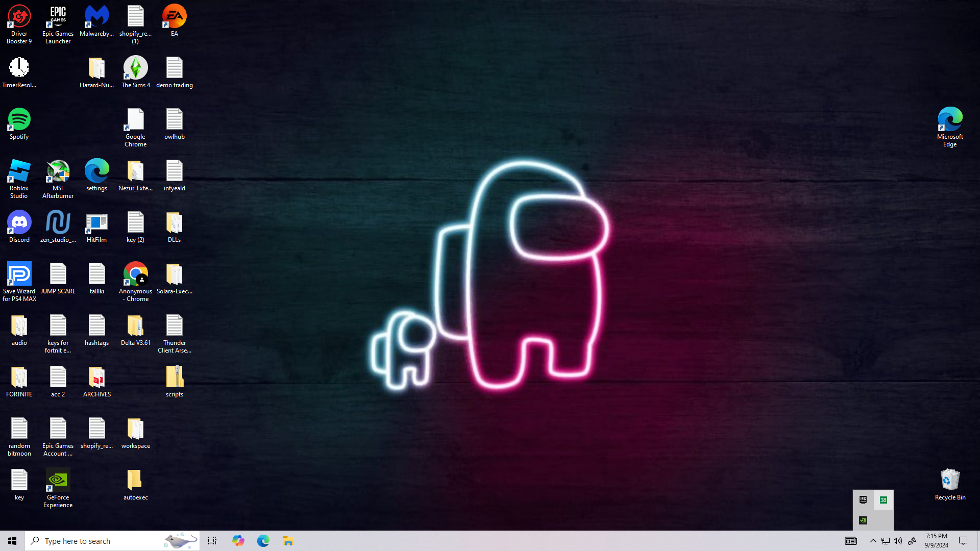980x551 pixels.
Task: Click the Driver Booster 9 icon
Action: coord(19,23)
